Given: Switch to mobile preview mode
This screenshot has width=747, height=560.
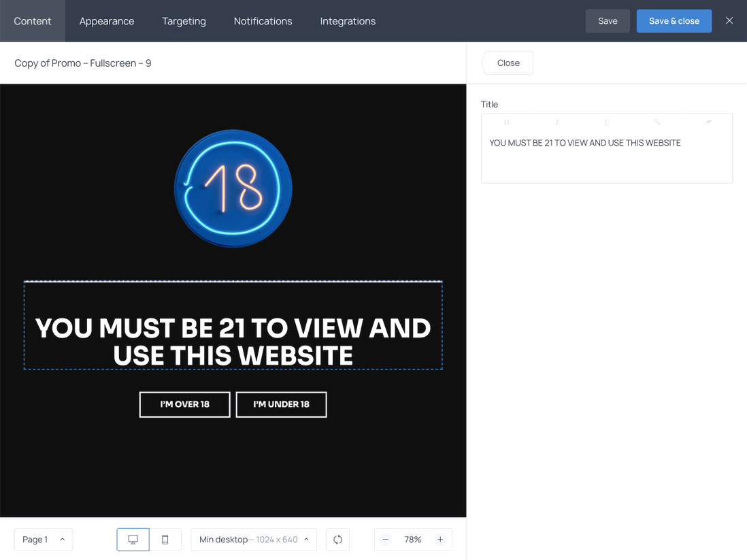Looking at the screenshot, I should (165, 539).
